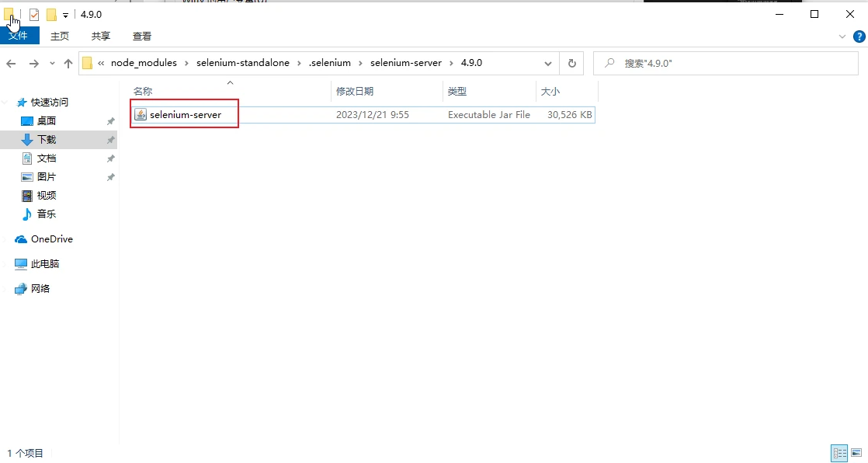868x463 pixels.
Task: Open 图片 in navigation pane
Action: [x=47, y=176]
